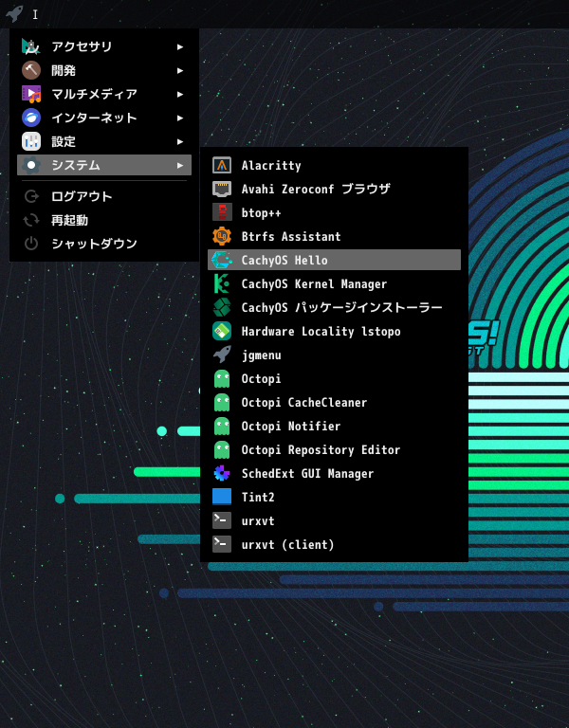Open the 設定 menu label
This screenshot has width=569, height=728.
coord(64,141)
